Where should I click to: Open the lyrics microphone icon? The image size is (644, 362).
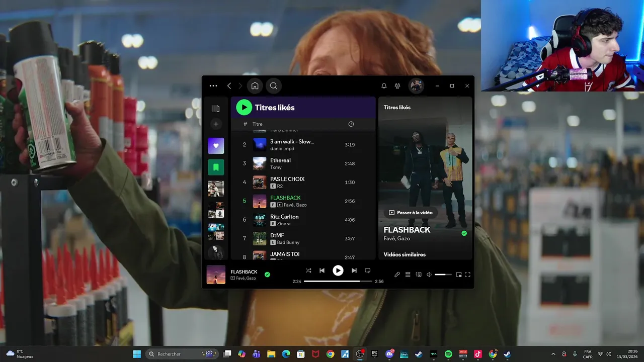coord(397,275)
